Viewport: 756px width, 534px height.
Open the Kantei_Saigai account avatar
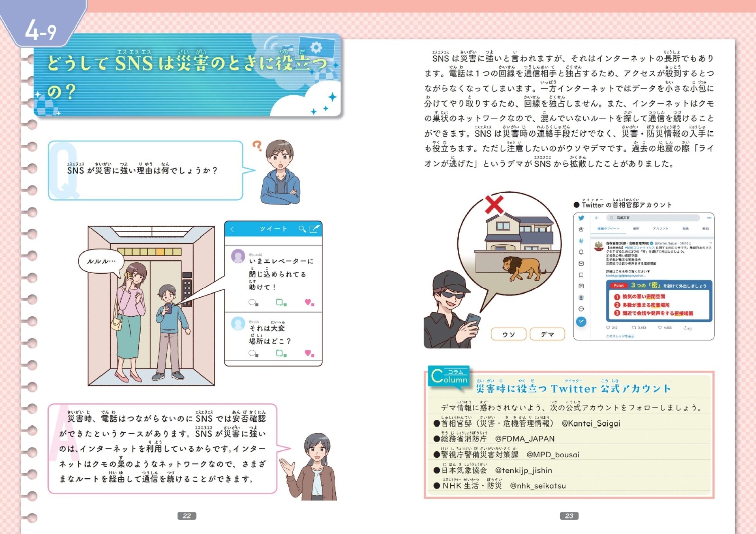click(x=598, y=246)
